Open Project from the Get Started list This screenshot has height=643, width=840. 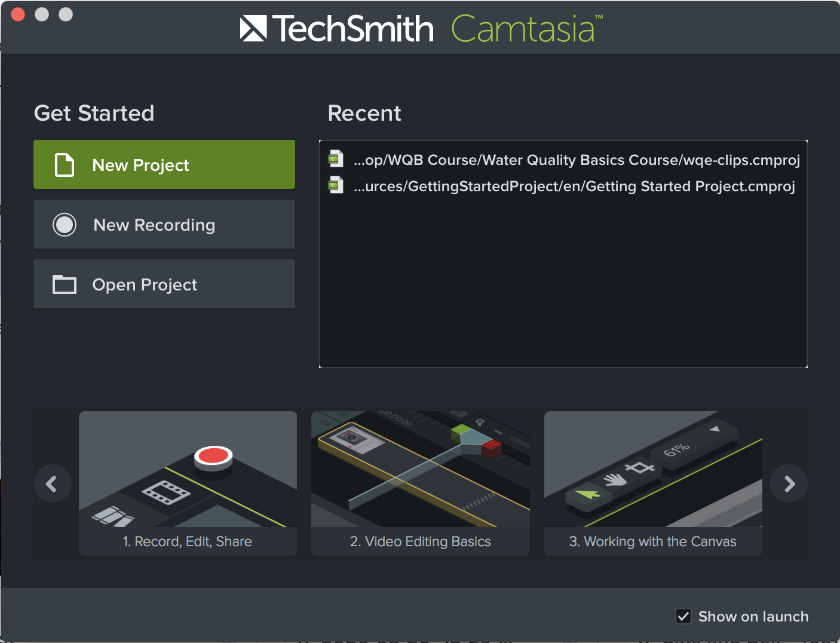pyautogui.click(x=164, y=284)
